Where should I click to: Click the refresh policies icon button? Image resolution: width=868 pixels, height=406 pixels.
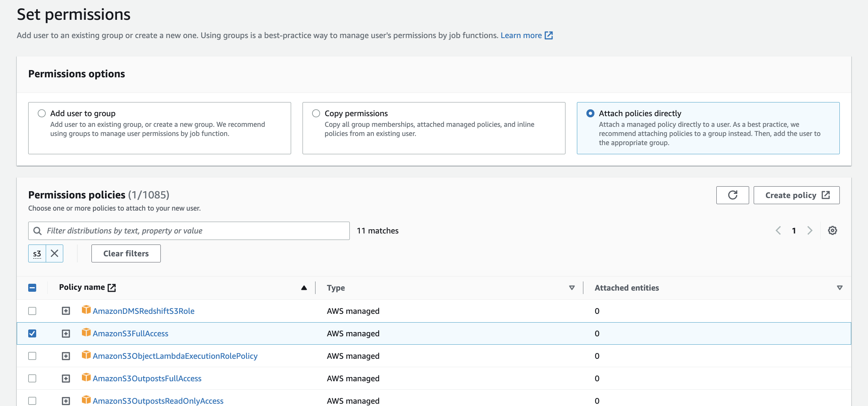pos(732,195)
